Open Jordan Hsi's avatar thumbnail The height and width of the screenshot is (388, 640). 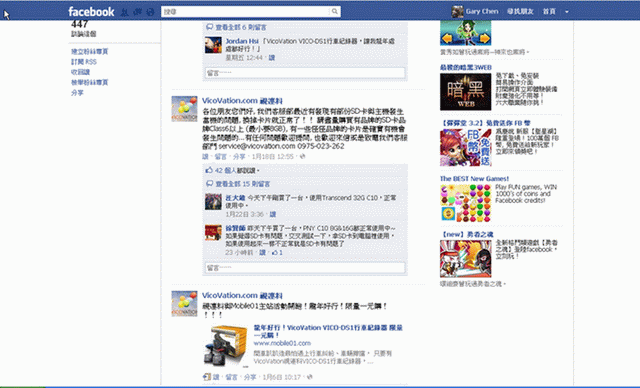pos(213,45)
